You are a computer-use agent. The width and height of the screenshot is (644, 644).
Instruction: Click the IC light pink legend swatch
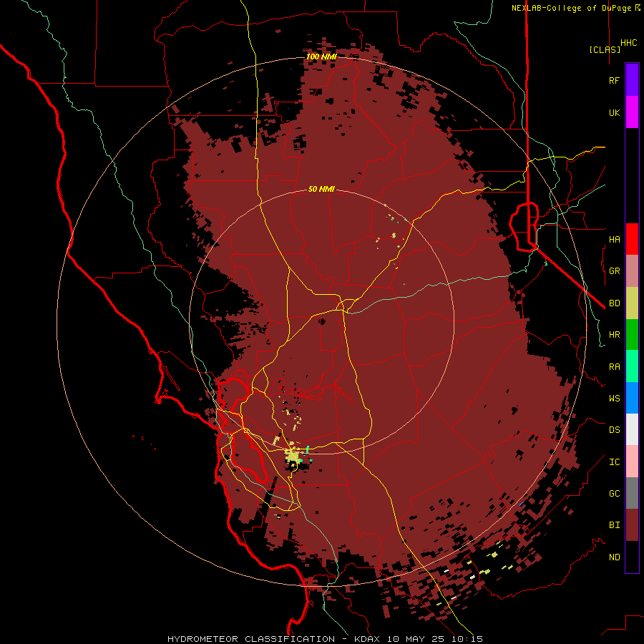[x=632, y=462]
